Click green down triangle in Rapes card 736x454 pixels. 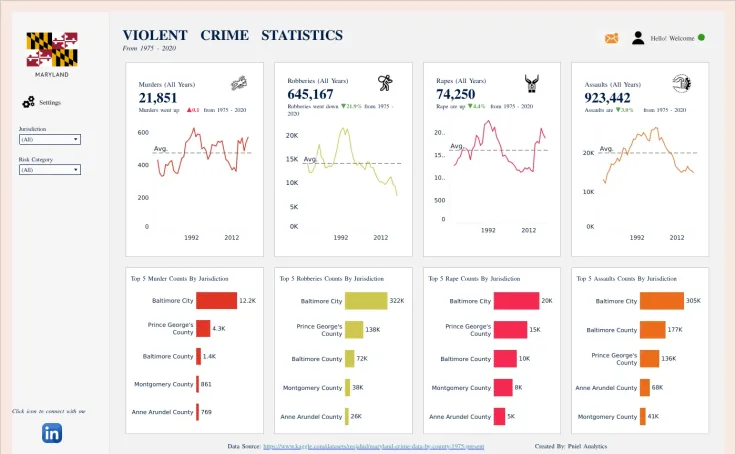coord(470,106)
